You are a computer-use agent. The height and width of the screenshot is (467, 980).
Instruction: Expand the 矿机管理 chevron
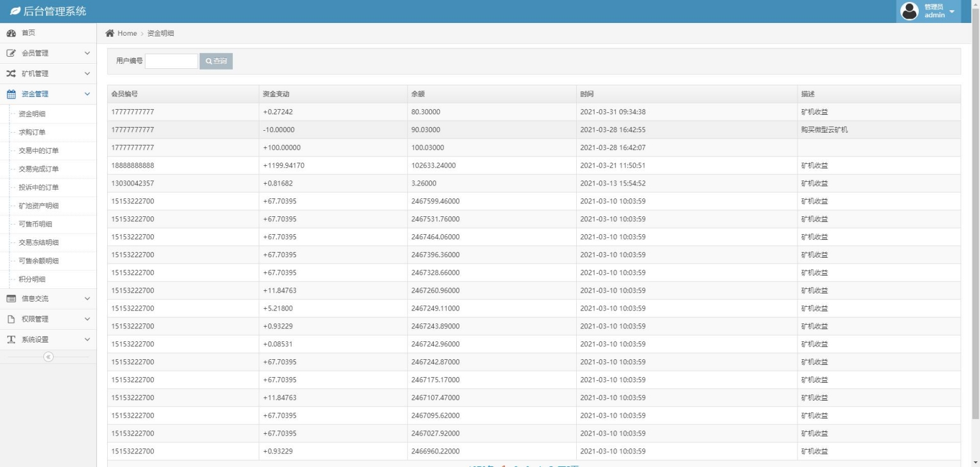pyautogui.click(x=87, y=73)
